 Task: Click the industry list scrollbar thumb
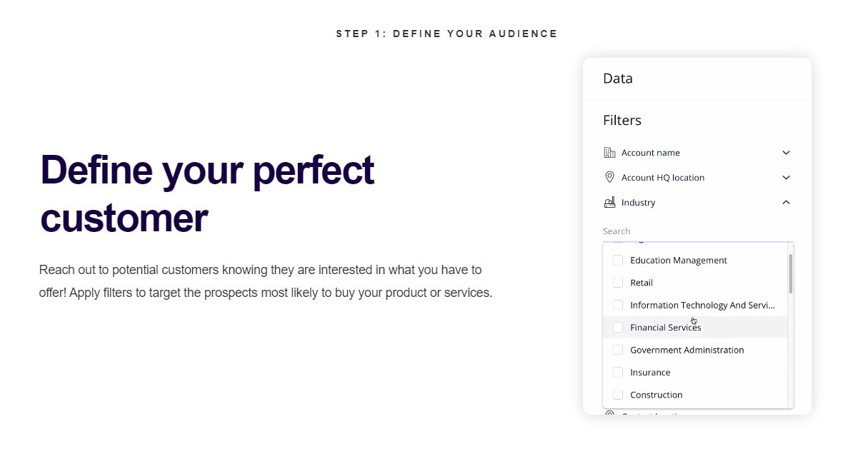(x=790, y=273)
